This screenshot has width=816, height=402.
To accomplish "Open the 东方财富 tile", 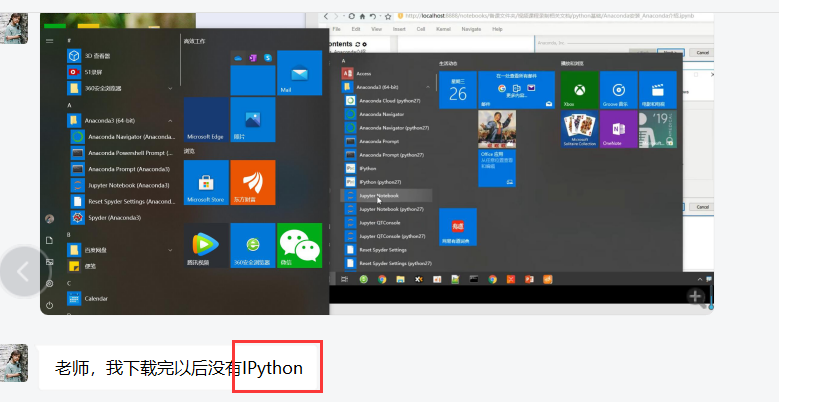I will [x=253, y=182].
